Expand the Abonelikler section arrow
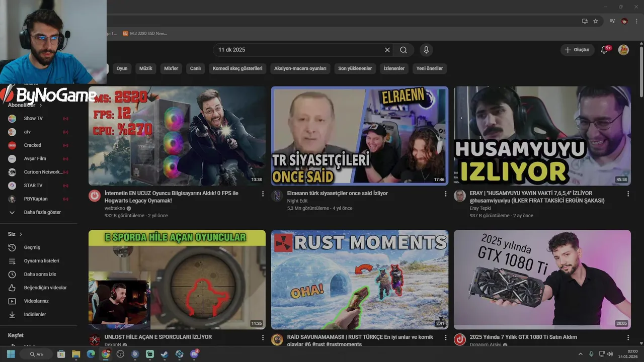 pyautogui.click(x=41, y=105)
